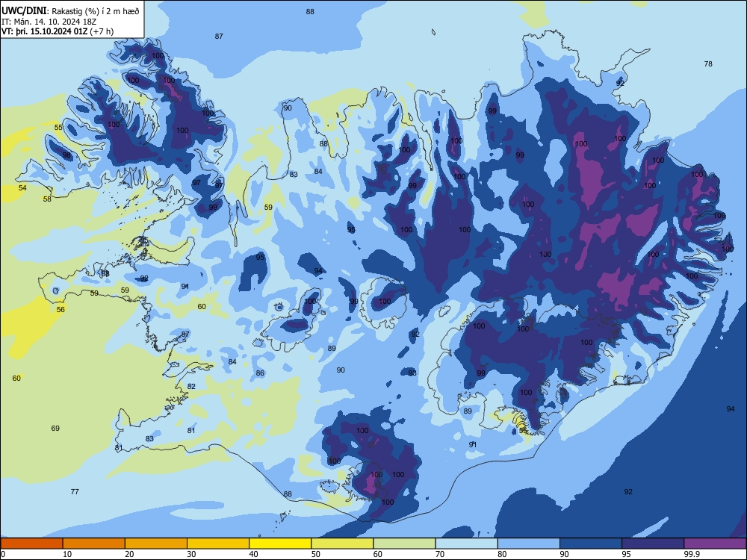Click the '56' humidity value on the map

(61, 309)
